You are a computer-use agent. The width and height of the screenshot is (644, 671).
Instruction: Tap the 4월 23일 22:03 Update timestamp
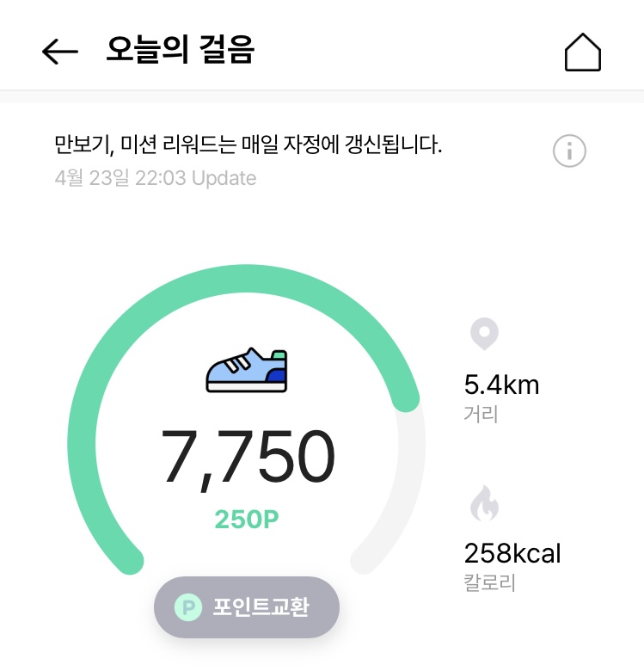pyautogui.click(x=155, y=178)
